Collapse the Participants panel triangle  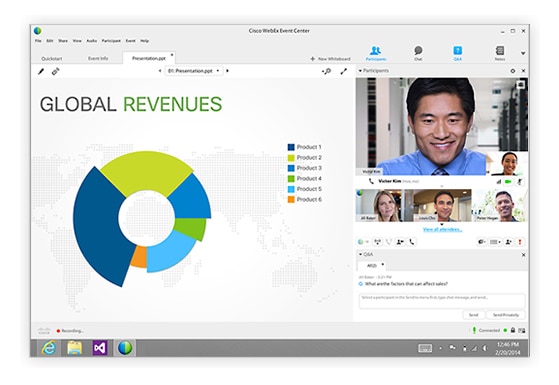360,71
